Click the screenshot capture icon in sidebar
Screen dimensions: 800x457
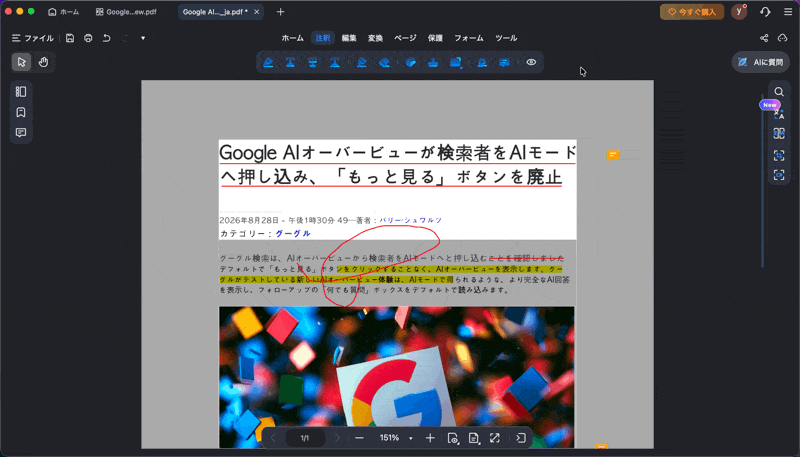tap(779, 175)
